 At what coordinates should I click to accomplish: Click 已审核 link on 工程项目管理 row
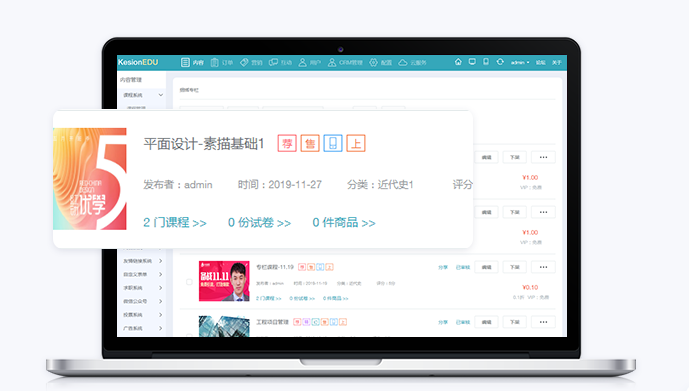463,322
